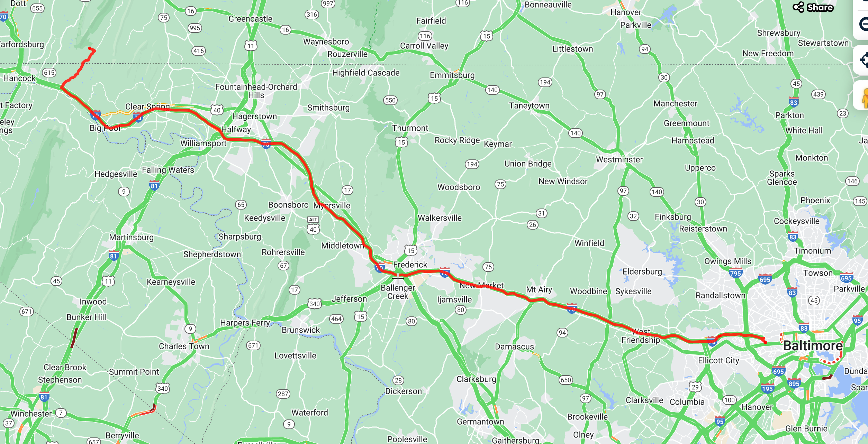Screen dimensions: 868x444
Task: Click the Harpers Ferry label
Action: tap(245, 323)
